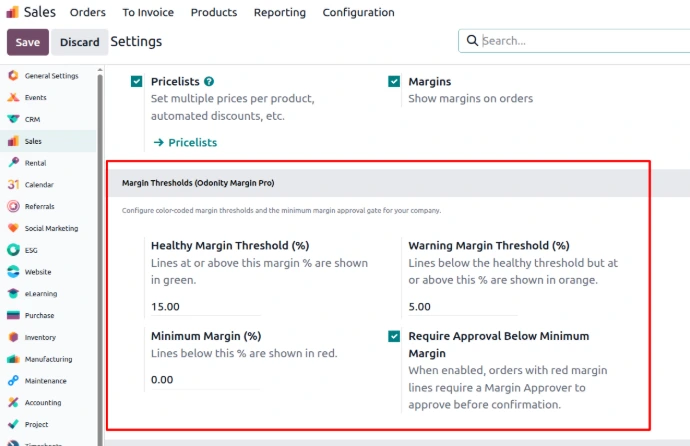Viewport: 690px width, 446px height.
Task: Open Rental settings via its key icon
Action: click(x=13, y=163)
